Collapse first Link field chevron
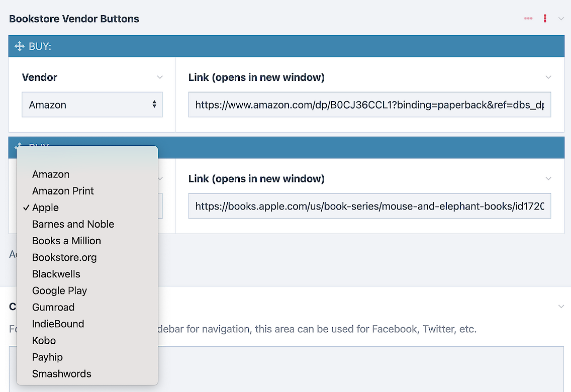Image resolution: width=571 pixels, height=392 pixels. (548, 77)
